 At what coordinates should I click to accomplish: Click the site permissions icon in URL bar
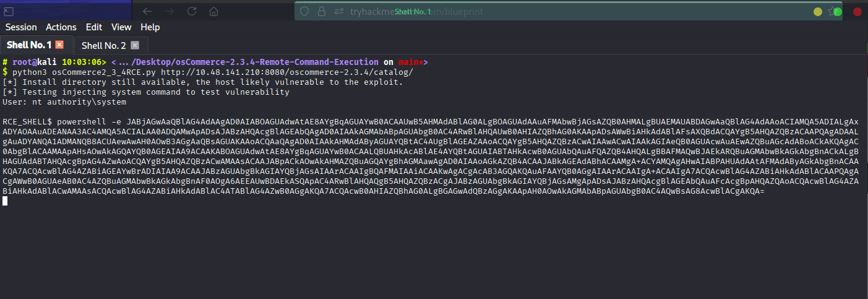(x=339, y=11)
